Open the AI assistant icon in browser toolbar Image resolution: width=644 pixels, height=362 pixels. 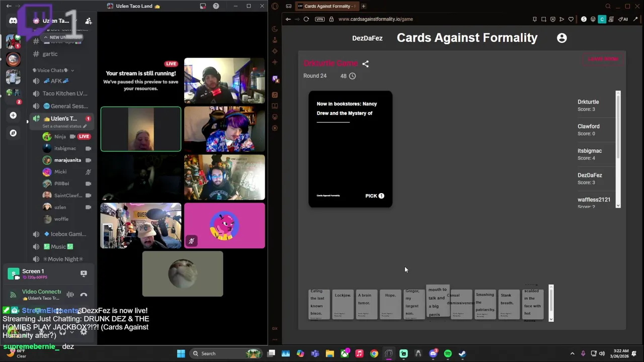pos(623,19)
